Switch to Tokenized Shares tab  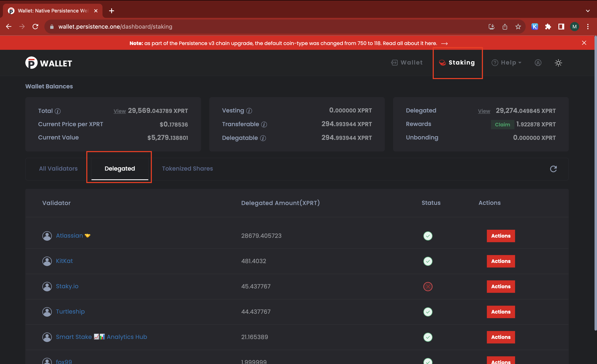[187, 169]
